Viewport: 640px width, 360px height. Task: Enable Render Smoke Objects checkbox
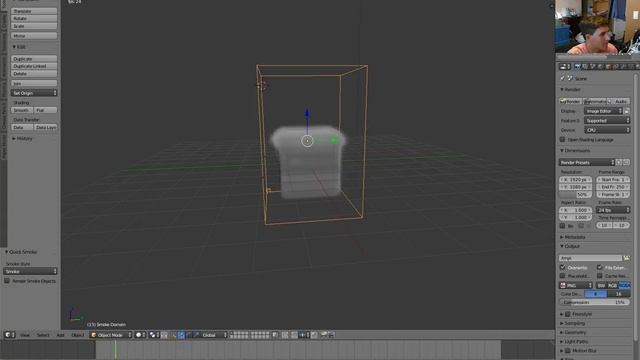pos(7,281)
